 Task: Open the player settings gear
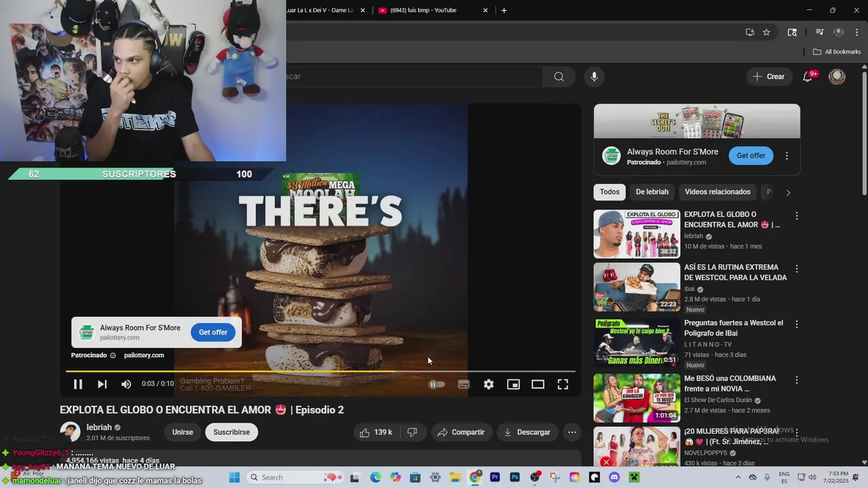click(488, 384)
